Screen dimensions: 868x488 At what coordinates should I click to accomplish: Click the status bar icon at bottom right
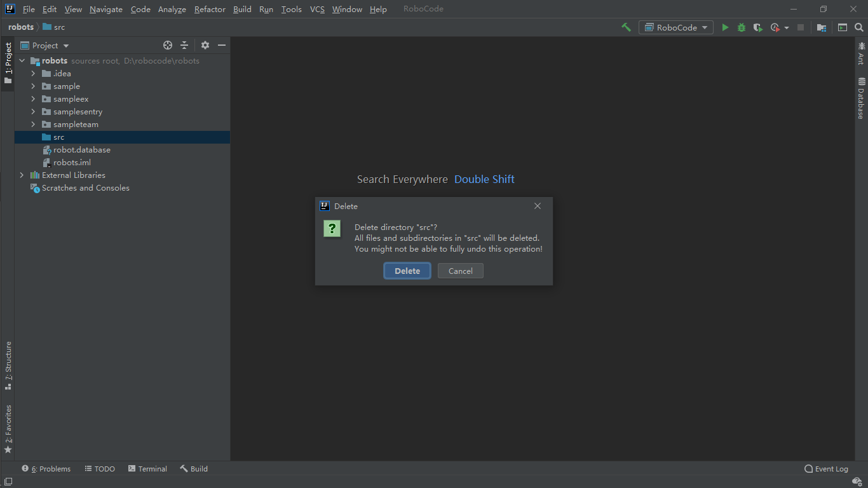857,482
